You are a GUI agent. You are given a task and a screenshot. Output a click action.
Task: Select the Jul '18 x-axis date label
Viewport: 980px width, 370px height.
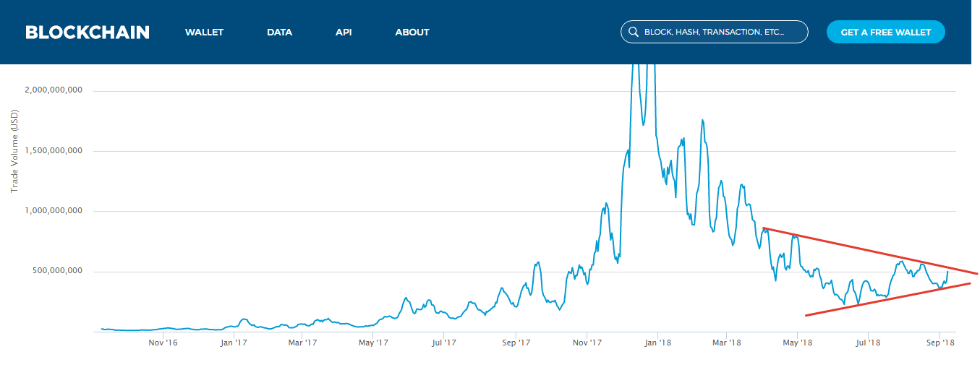pos(867,343)
